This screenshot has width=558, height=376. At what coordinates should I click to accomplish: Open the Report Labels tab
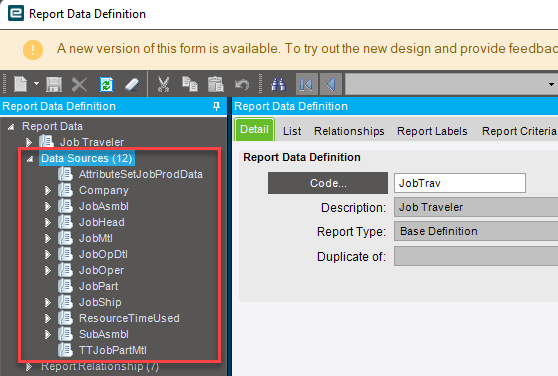(x=432, y=131)
